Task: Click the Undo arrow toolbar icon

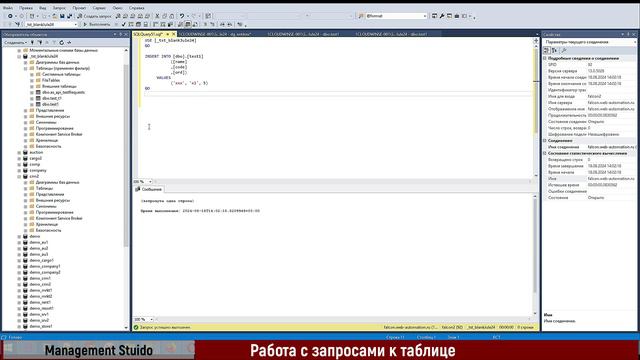Action: (x=182, y=16)
